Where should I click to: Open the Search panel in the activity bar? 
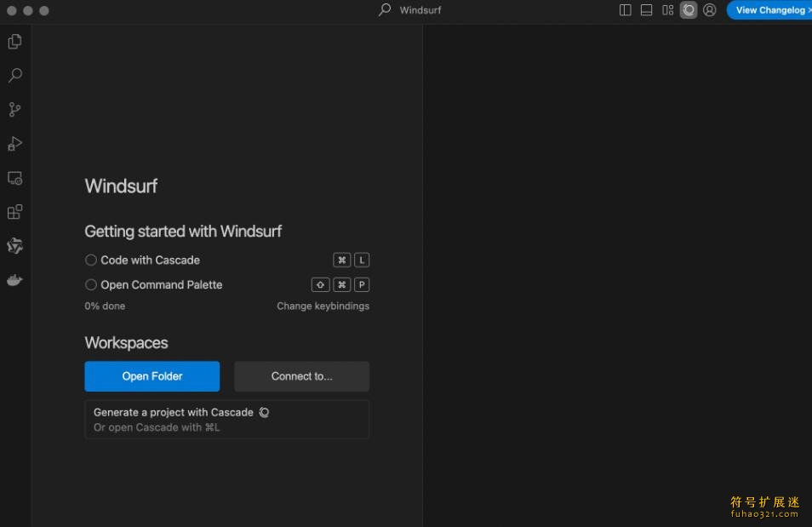[15, 76]
